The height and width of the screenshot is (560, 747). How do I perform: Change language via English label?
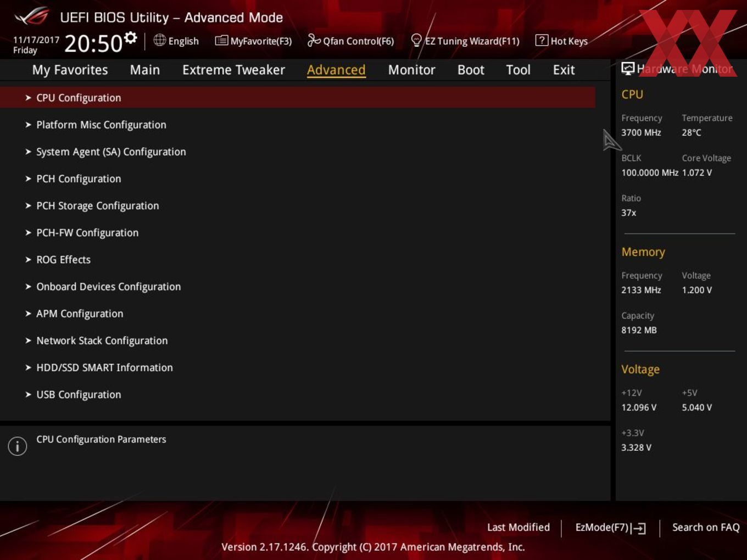(183, 41)
